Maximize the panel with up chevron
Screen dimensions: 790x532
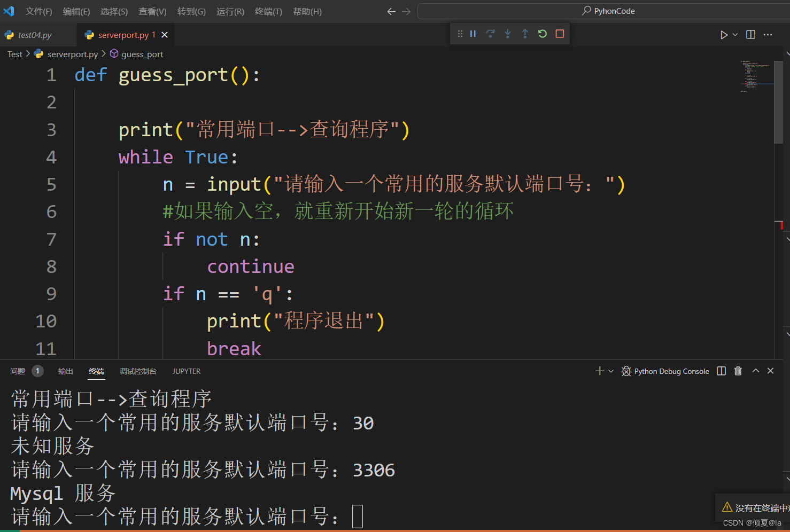(756, 371)
